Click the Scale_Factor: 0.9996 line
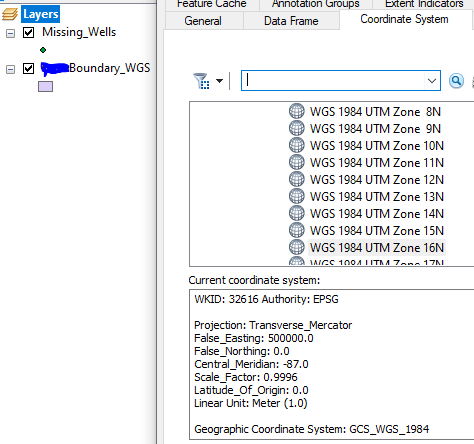Screen dimensions: 474x444 [x=246, y=377]
